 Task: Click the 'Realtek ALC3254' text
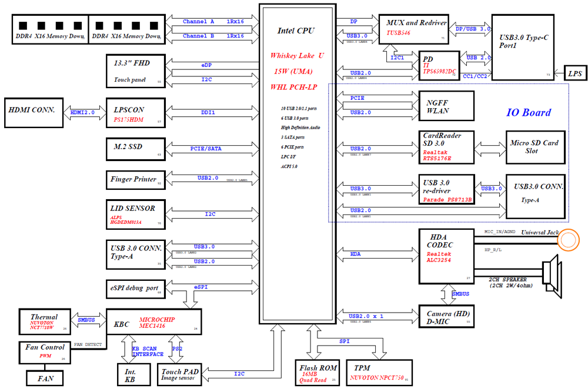439,257
